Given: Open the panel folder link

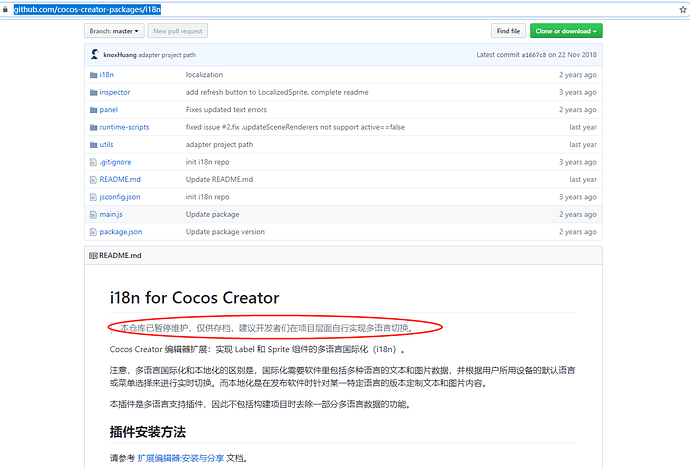Looking at the screenshot, I should 109,110.
